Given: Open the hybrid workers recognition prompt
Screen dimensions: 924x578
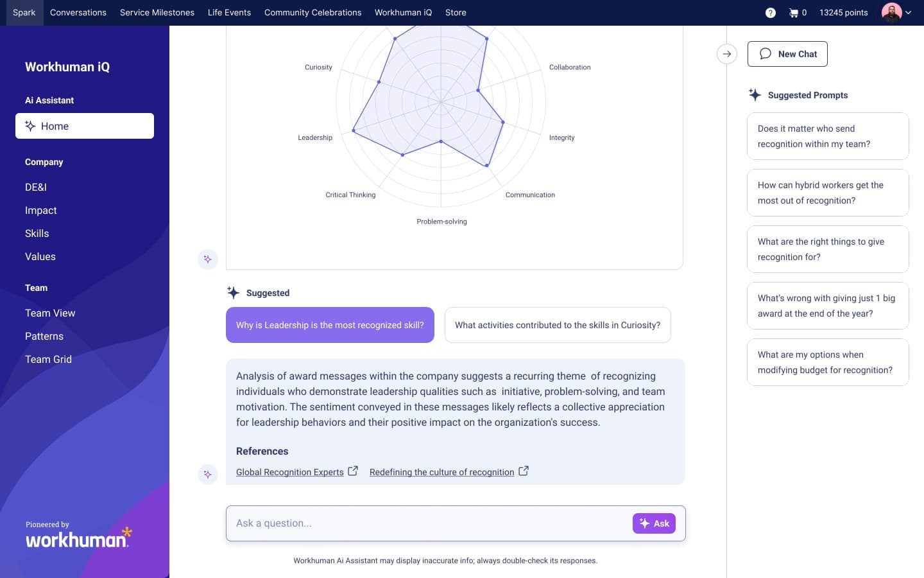Looking at the screenshot, I should pos(828,193).
